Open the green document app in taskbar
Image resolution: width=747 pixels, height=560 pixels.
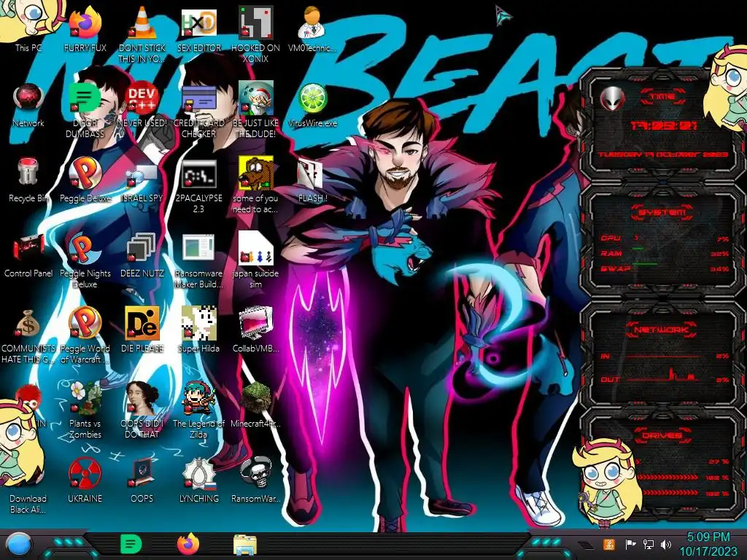pos(131,544)
